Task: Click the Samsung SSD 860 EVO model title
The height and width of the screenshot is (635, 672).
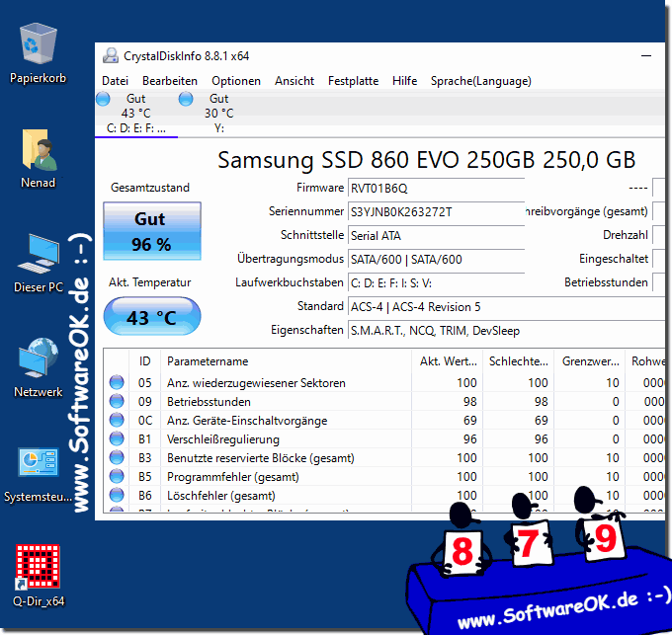Action: [x=427, y=160]
